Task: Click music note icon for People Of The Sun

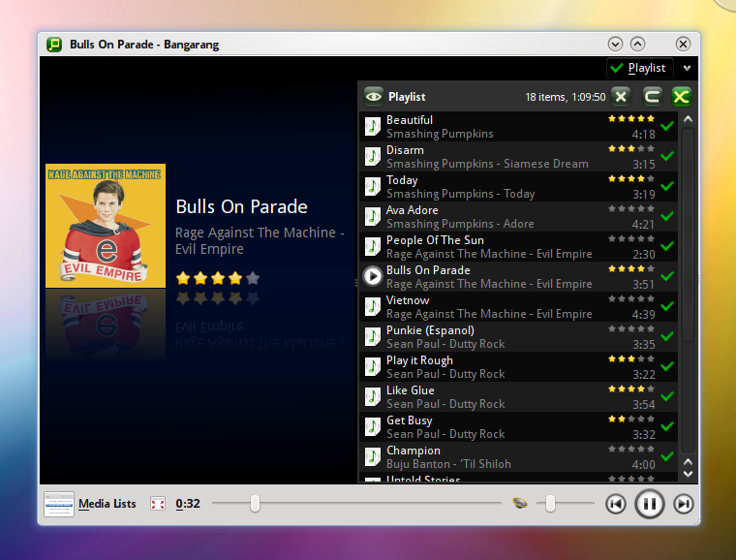Action: (373, 246)
